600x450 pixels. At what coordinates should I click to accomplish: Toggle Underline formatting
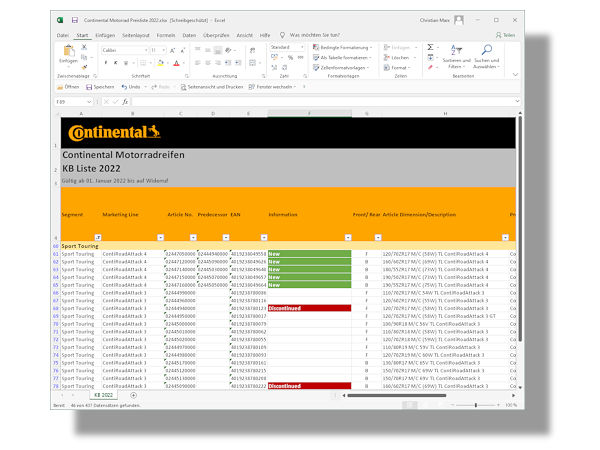[x=126, y=63]
